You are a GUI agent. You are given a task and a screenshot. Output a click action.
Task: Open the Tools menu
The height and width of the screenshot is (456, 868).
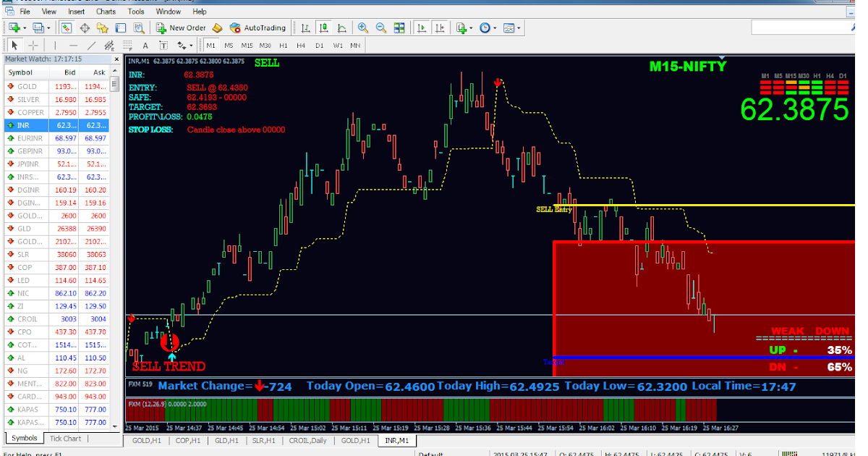point(136,12)
